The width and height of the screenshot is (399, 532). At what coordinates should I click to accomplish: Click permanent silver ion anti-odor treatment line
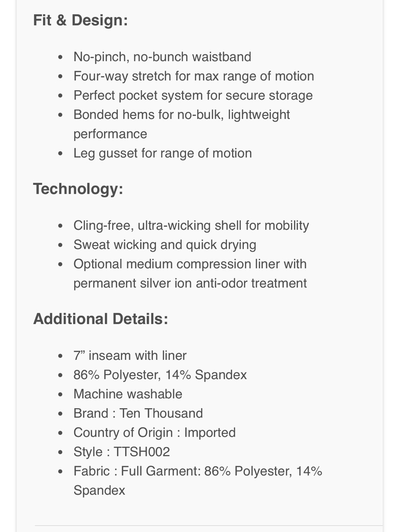190,283
